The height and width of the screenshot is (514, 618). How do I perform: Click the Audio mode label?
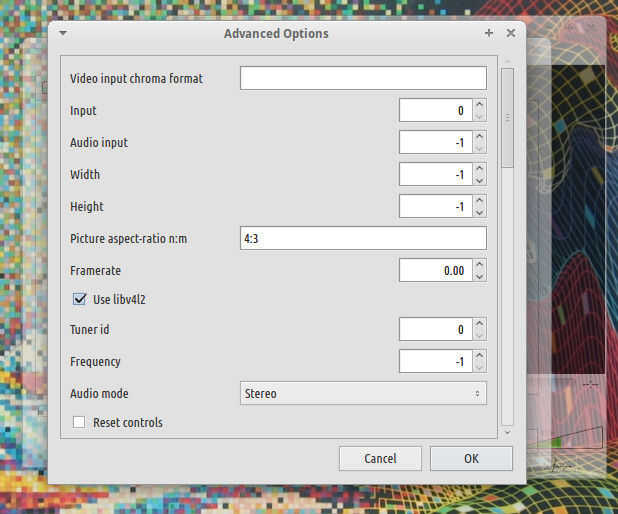[x=99, y=393]
